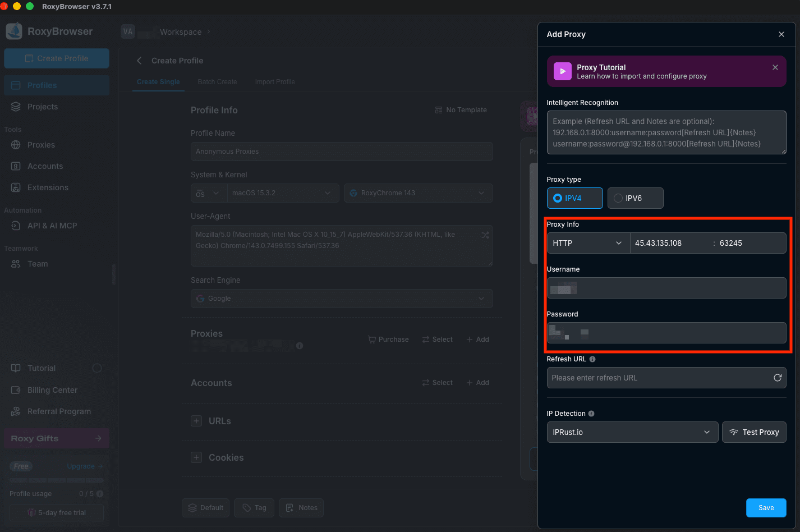Shuffle the User-Agent with the randomize icon
The image size is (800, 532).
[x=485, y=235]
